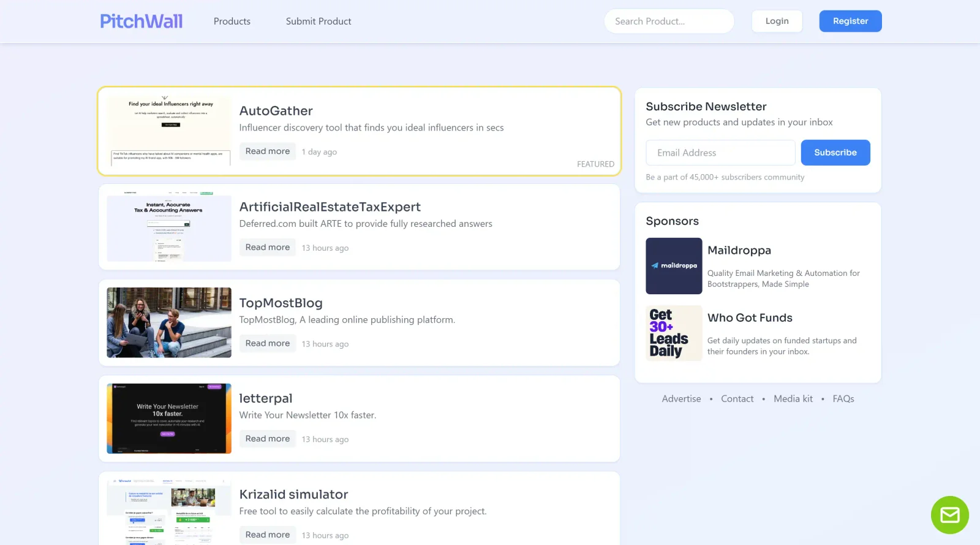Click 'Write Your Newsletter 10x faster.' description

[x=307, y=415]
